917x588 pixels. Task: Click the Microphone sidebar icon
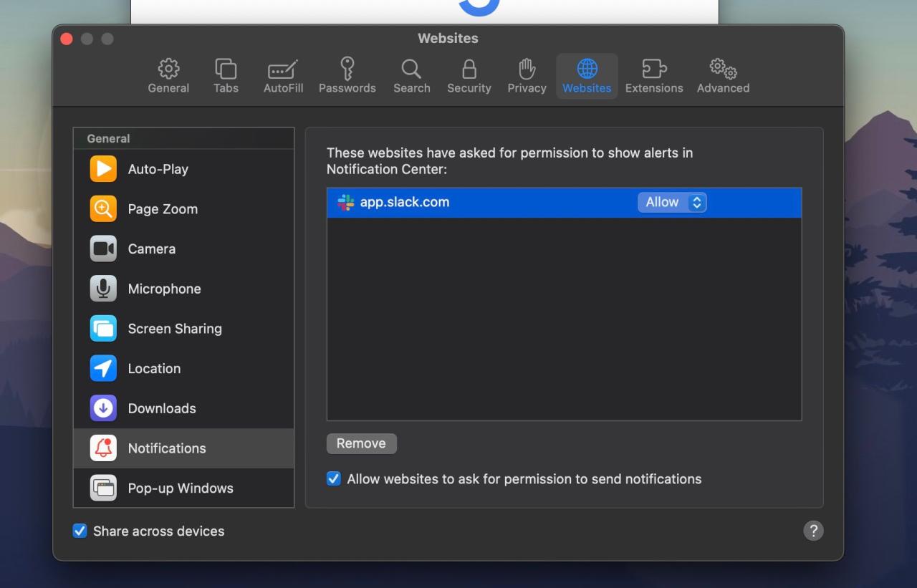coord(103,289)
